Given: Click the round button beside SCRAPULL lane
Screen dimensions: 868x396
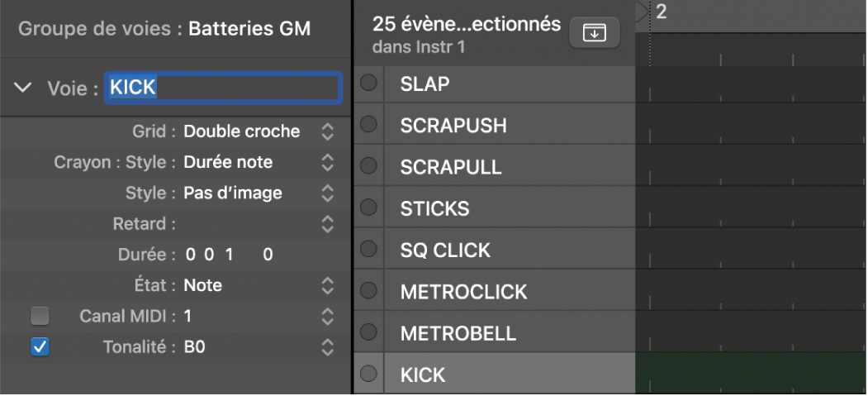Looking at the screenshot, I should (x=369, y=166).
